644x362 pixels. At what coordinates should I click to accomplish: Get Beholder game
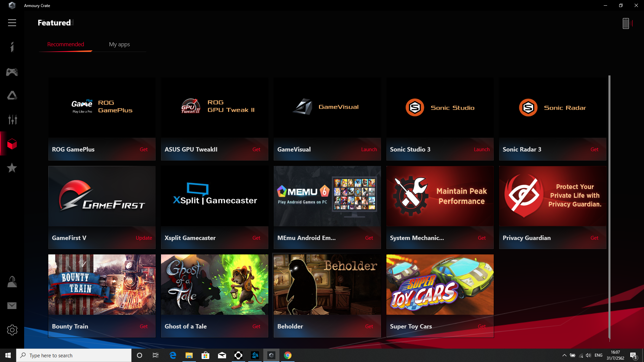369,326
